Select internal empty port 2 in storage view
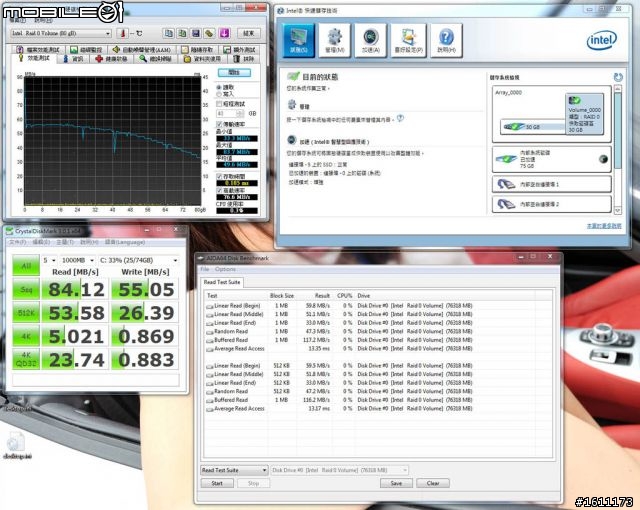The image size is (640, 510). (551, 204)
